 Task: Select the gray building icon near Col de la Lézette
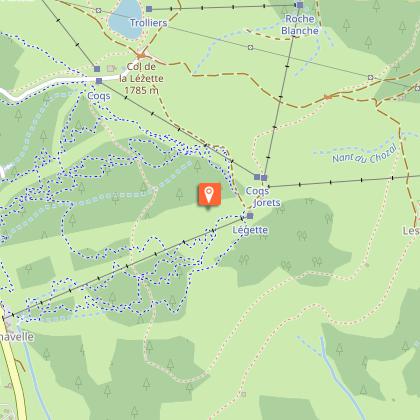[111, 68]
